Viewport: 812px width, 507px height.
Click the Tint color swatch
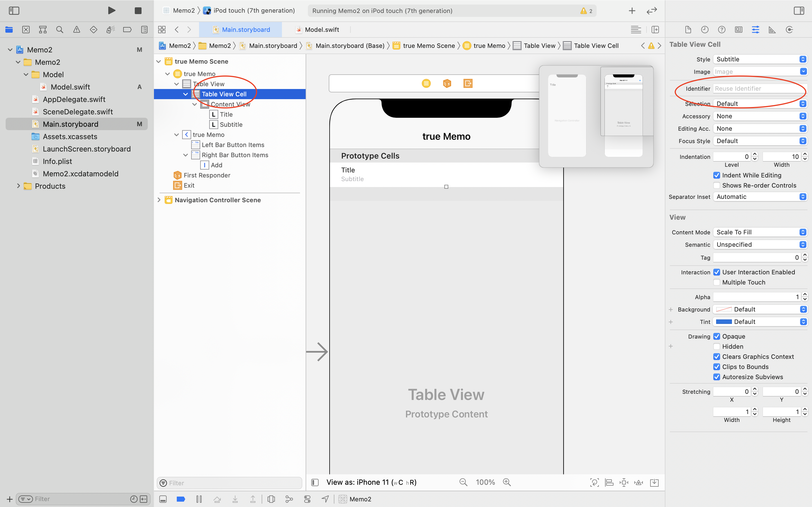click(x=724, y=322)
